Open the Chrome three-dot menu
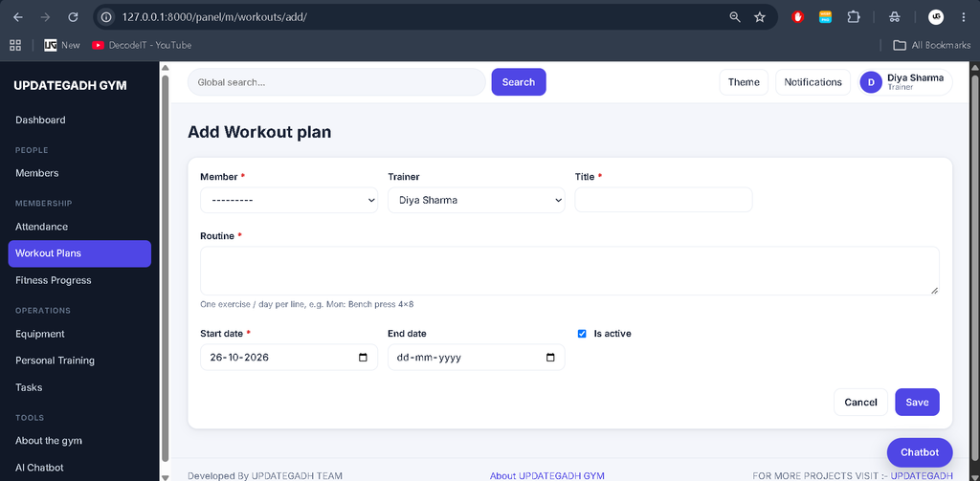980x481 pixels. (963, 17)
